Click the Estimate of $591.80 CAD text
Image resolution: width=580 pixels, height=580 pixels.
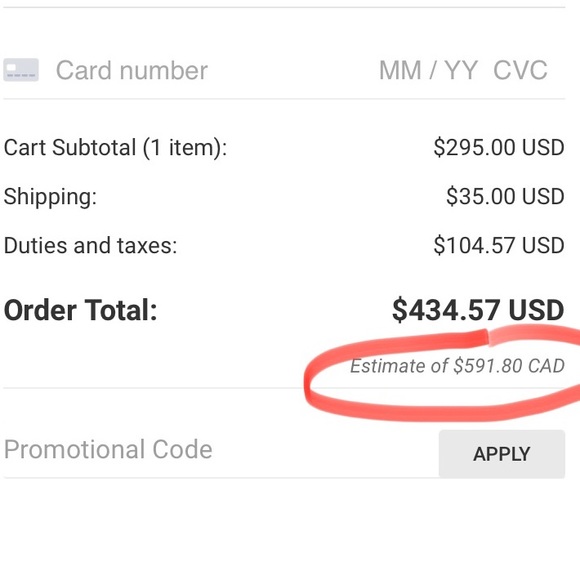458,366
